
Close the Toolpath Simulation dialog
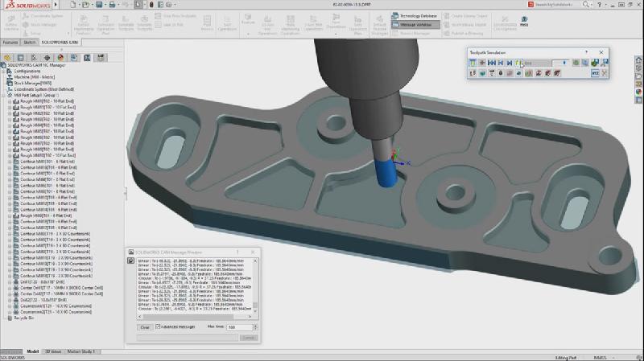[x=601, y=52]
